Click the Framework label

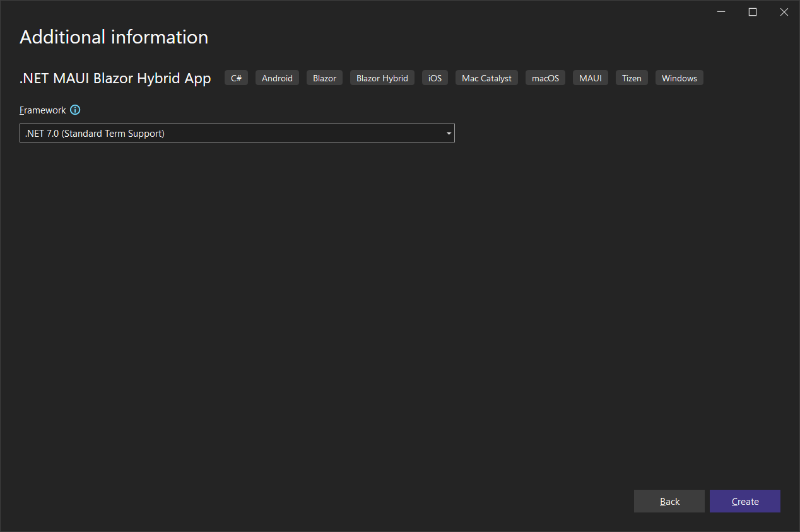(43, 110)
